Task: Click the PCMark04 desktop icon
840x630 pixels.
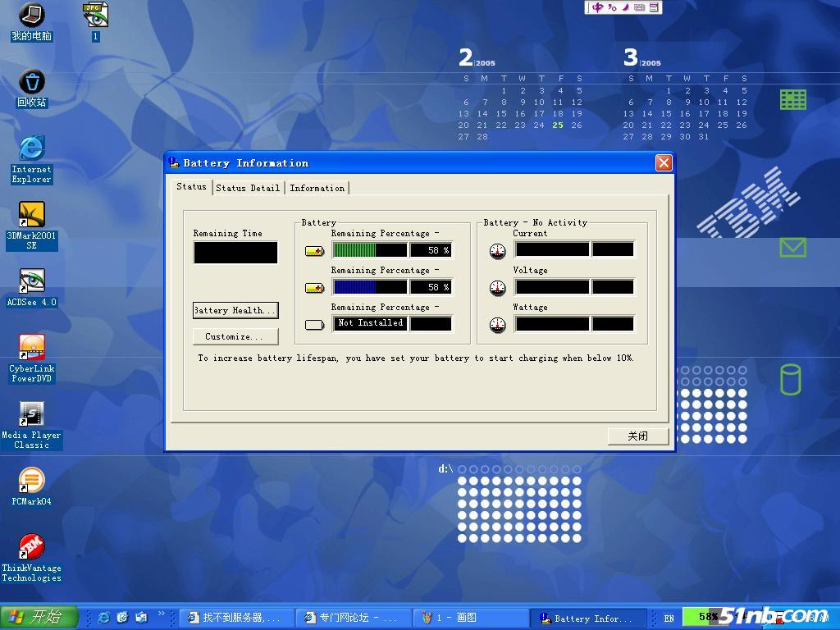Action: pos(31,481)
